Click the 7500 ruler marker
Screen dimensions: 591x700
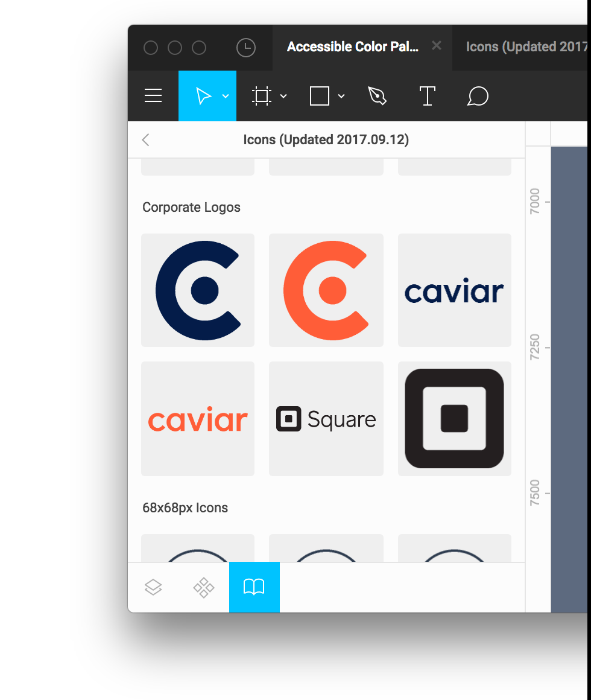[x=535, y=493]
